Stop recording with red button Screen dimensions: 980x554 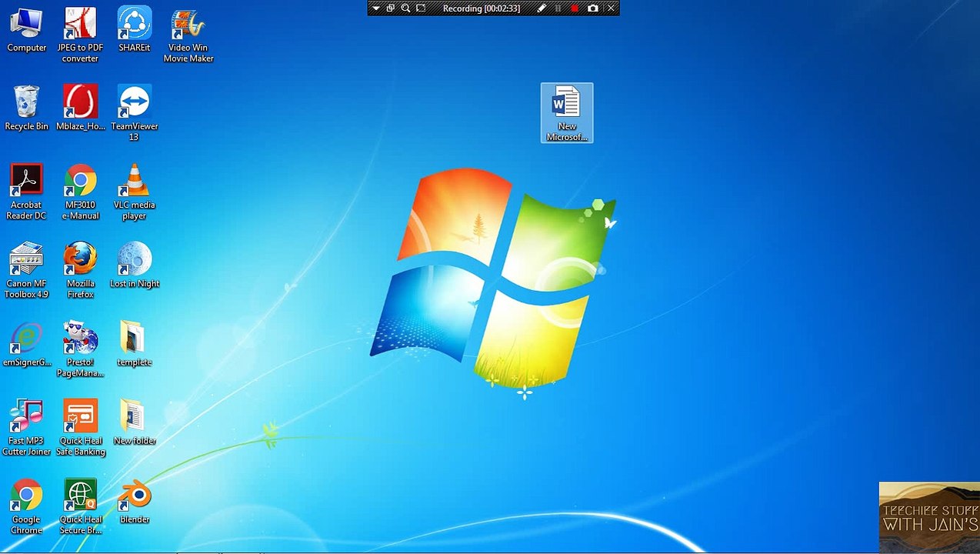click(x=575, y=8)
